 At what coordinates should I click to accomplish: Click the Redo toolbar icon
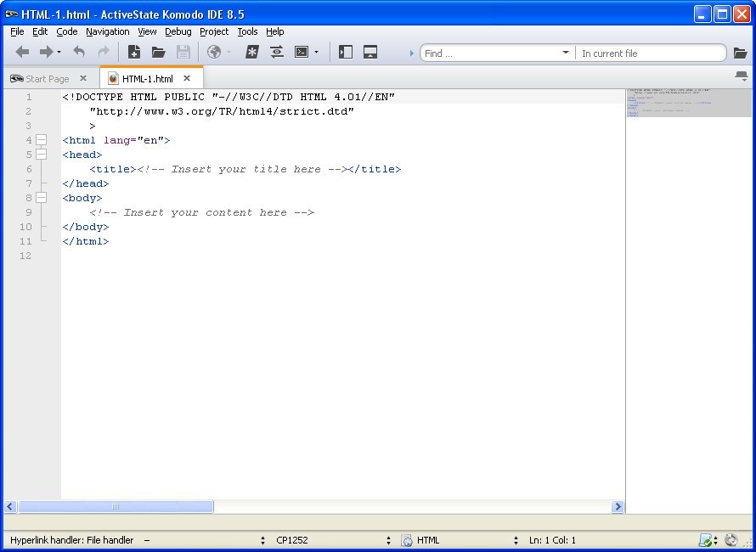point(103,52)
